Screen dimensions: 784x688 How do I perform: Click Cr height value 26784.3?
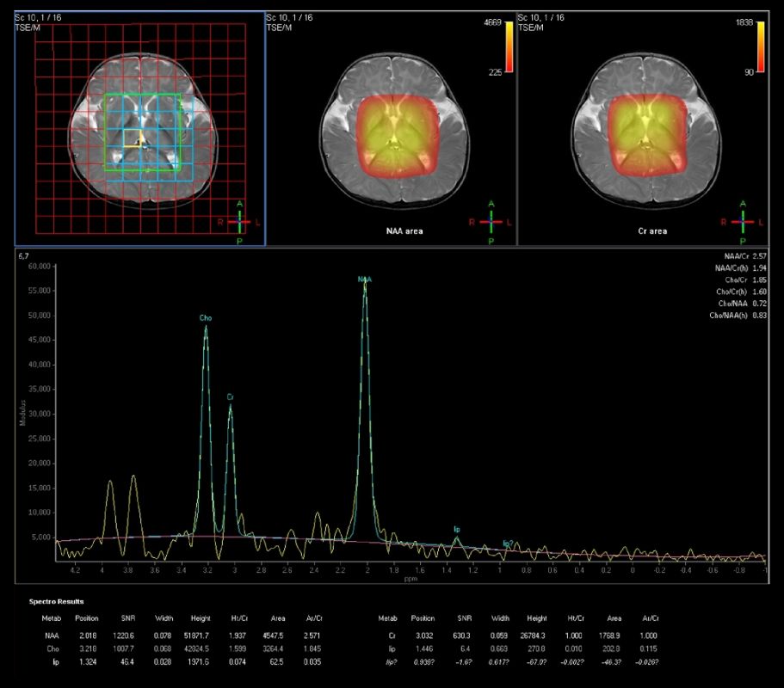coord(533,636)
